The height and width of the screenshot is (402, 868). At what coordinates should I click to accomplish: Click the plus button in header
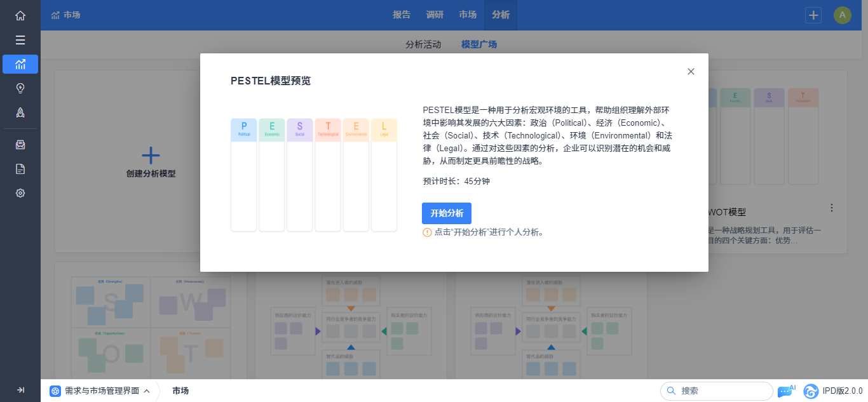pyautogui.click(x=813, y=15)
